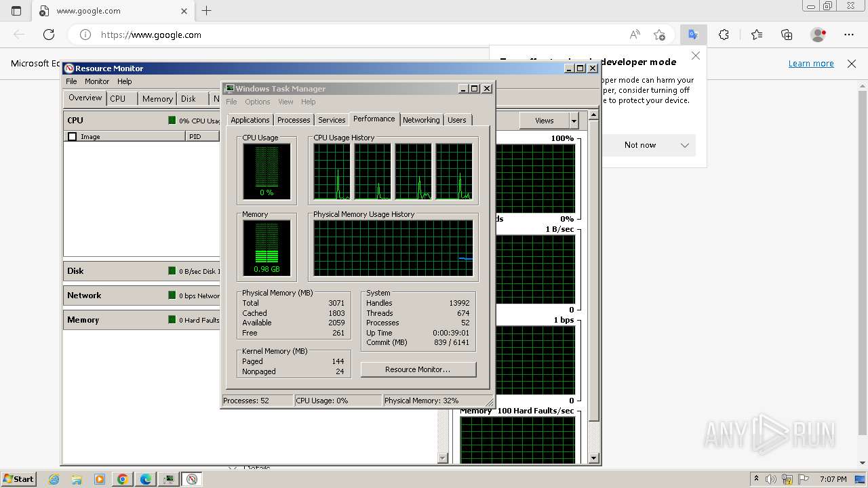Open the Learn more link
868x488 pixels.
tap(811, 64)
